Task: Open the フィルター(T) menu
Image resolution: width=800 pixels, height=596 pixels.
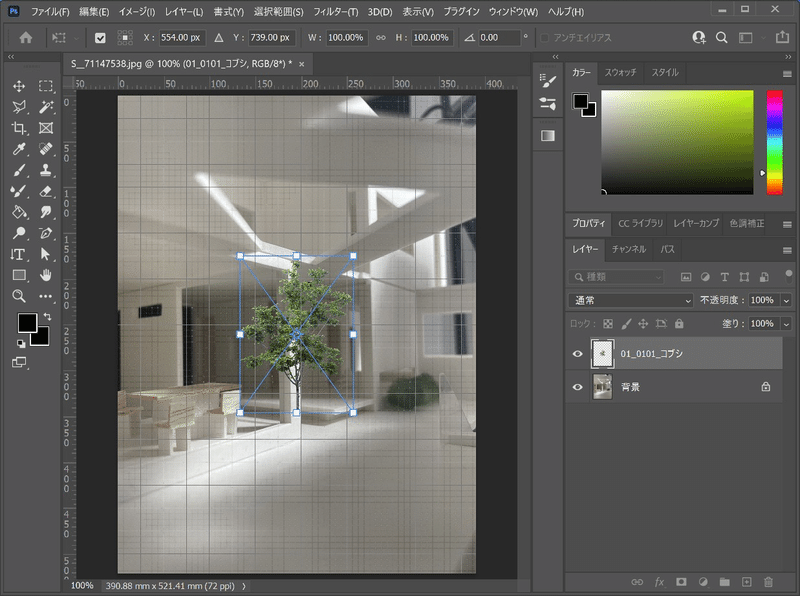Action: click(x=336, y=11)
